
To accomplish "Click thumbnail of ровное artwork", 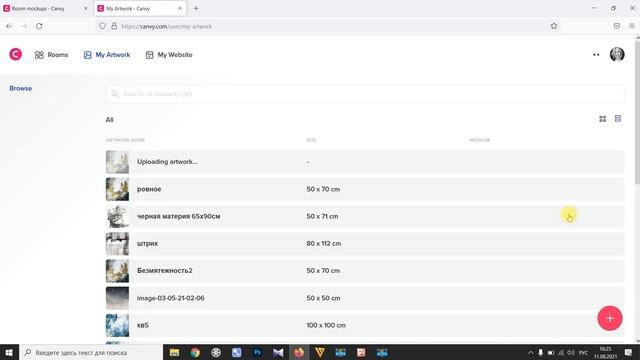I will point(117,189).
